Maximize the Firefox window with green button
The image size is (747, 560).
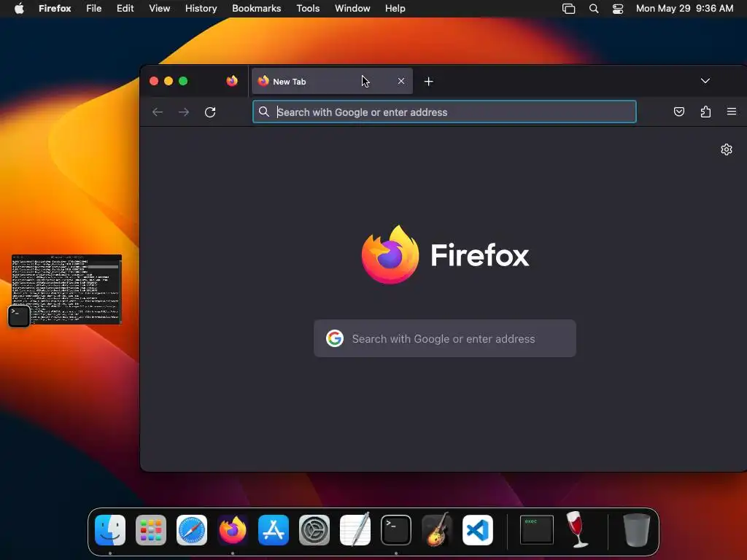click(183, 81)
